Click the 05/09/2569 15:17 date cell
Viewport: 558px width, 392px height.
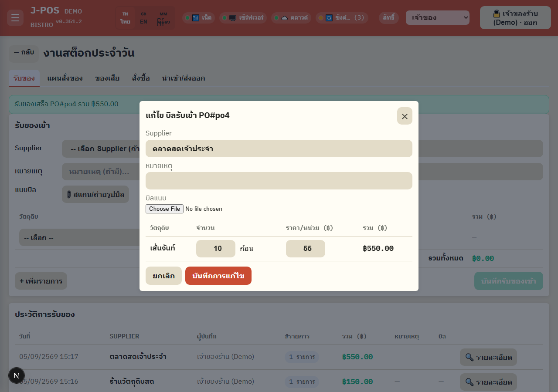pos(49,357)
